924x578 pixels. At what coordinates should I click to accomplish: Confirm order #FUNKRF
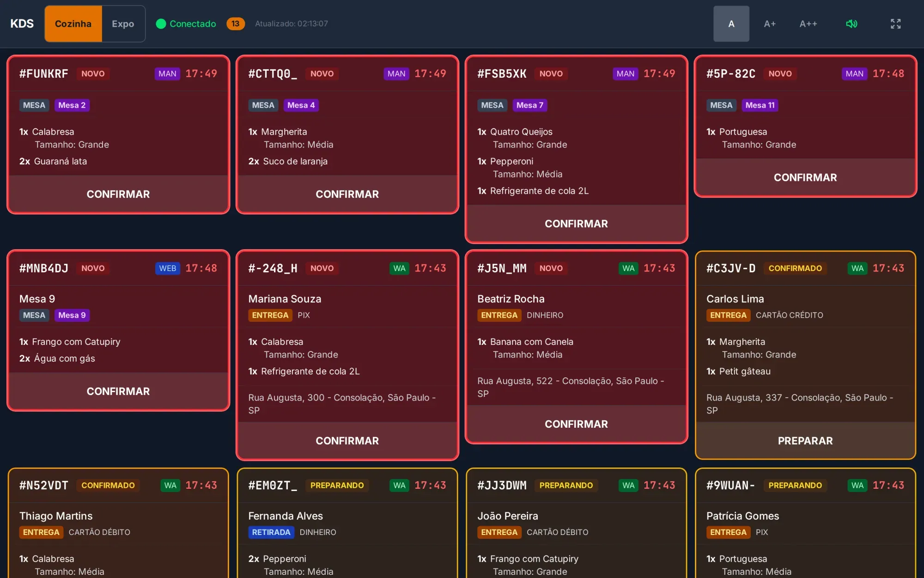118,194
